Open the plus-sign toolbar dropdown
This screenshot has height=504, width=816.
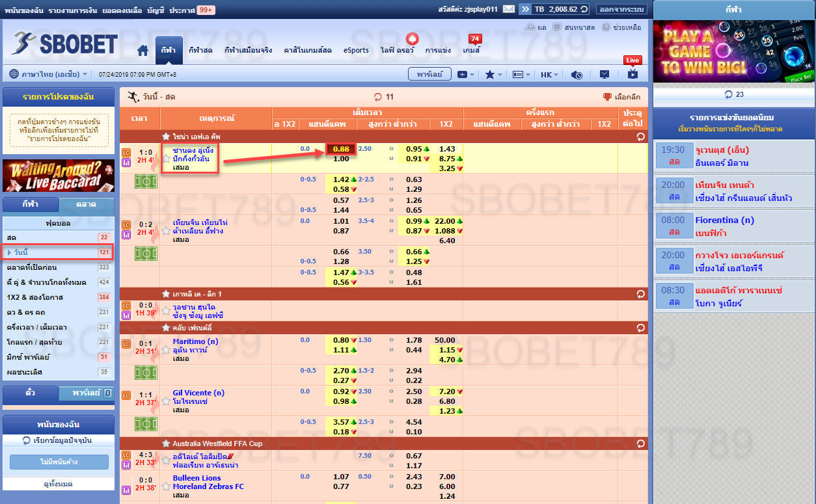[x=466, y=75]
